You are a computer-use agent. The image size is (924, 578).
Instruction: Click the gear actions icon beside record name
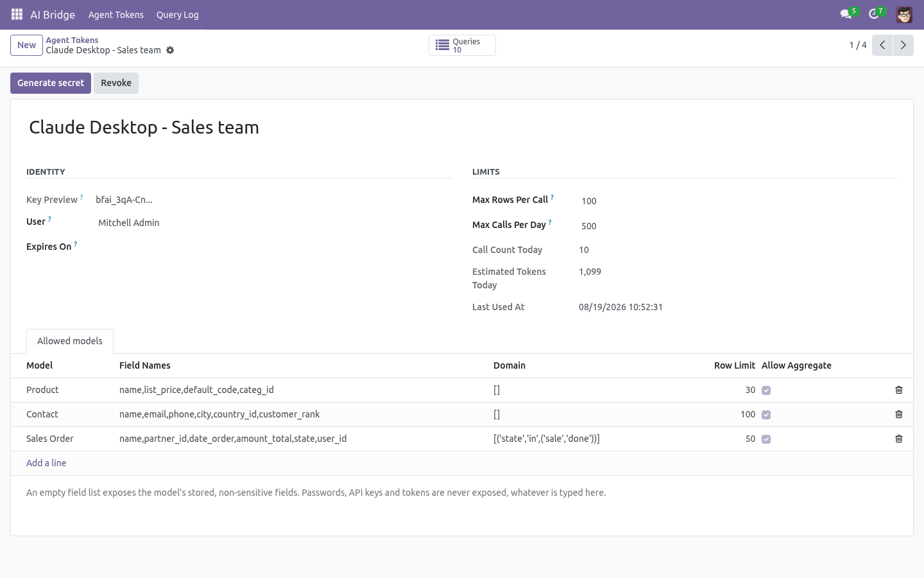170,50
